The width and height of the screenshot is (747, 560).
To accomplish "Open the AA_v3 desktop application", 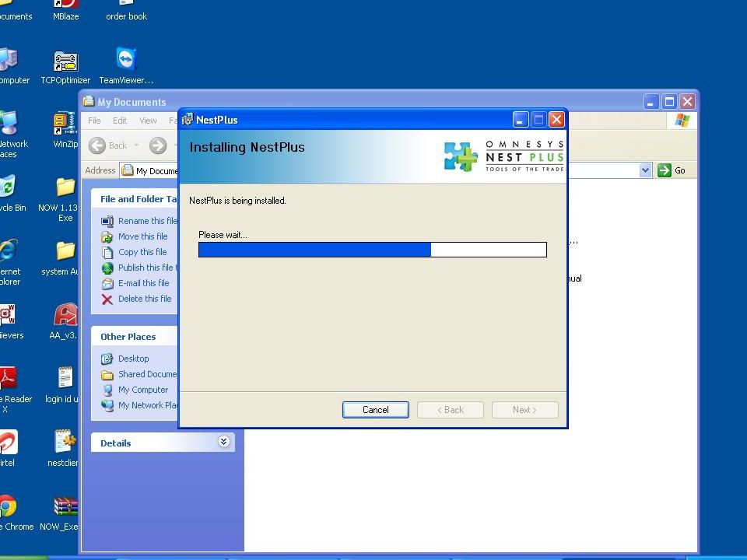I will point(65,321).
